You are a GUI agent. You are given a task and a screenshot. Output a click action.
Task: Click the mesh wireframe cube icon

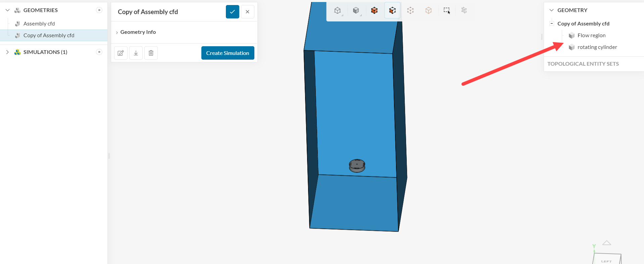click(x=464, y=11)
